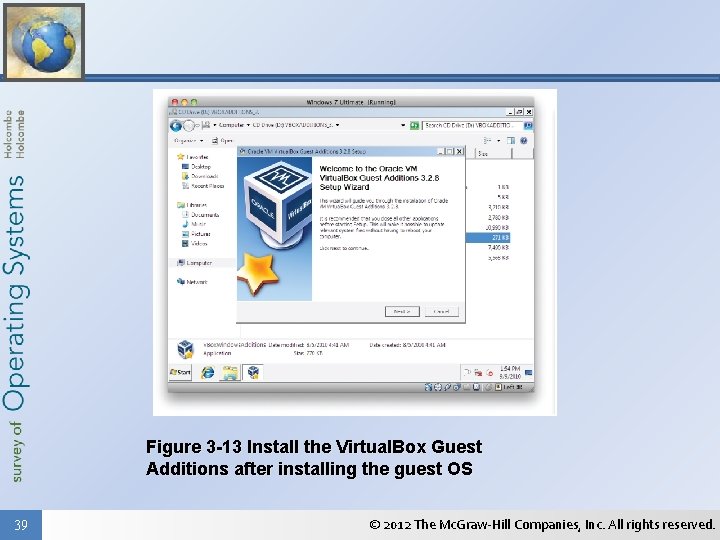This screenshot has width=720, height=540.
Task: Select Desktop in the navigation pane
Action: 197,167
